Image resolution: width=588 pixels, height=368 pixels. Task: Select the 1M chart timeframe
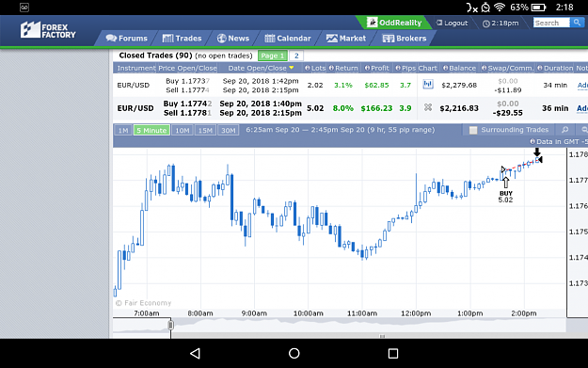click(x=123, y=130)
